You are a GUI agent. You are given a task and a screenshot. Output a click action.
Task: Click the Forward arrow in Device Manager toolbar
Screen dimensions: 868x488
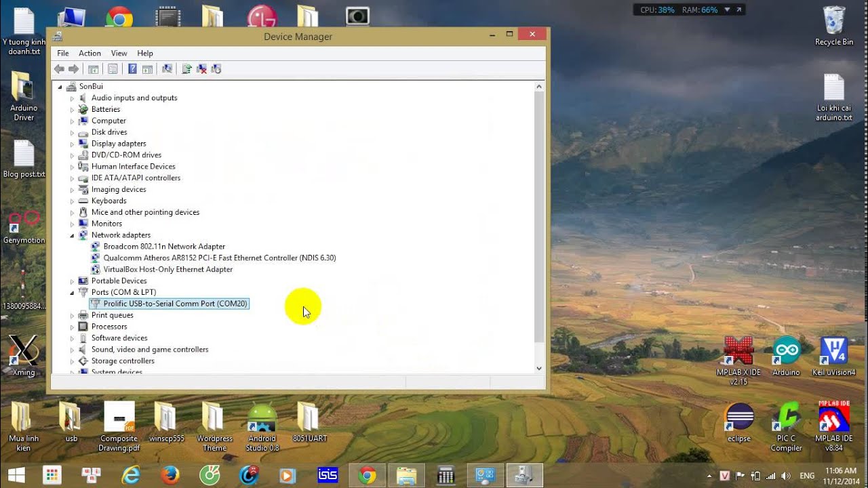click(x=73, y=69)
